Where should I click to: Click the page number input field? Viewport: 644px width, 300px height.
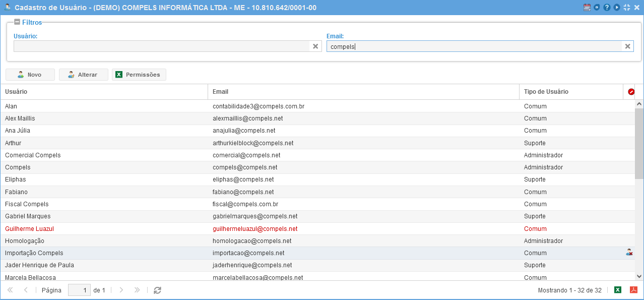click(79, 290)
